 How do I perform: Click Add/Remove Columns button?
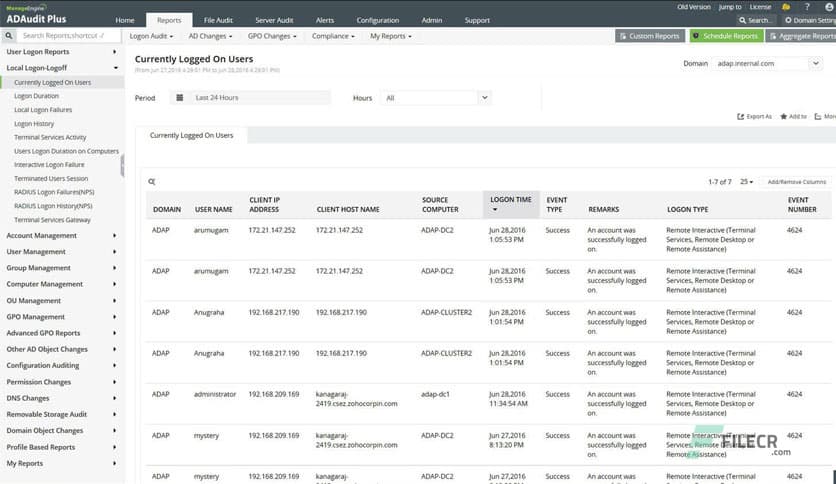coord(797,182)
